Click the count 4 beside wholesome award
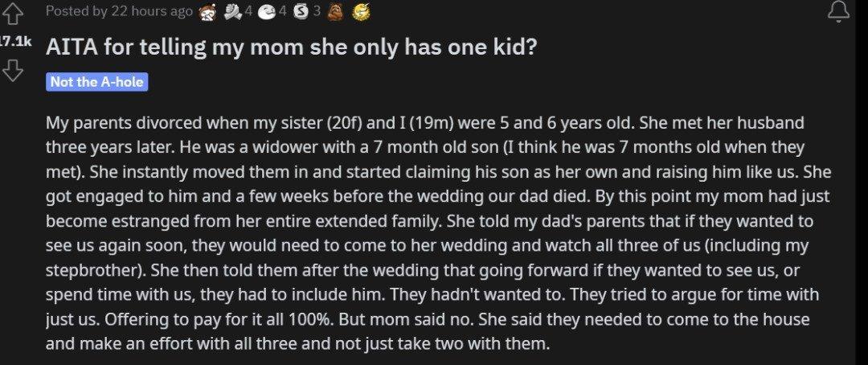Image resolution: width=868 pixels, height=365 pixels. [x=283, y=11]
